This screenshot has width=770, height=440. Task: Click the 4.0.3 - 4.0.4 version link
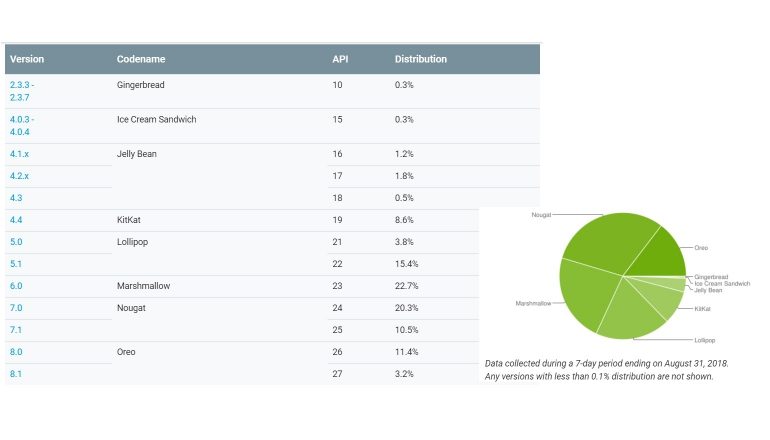tap(22, 125)
